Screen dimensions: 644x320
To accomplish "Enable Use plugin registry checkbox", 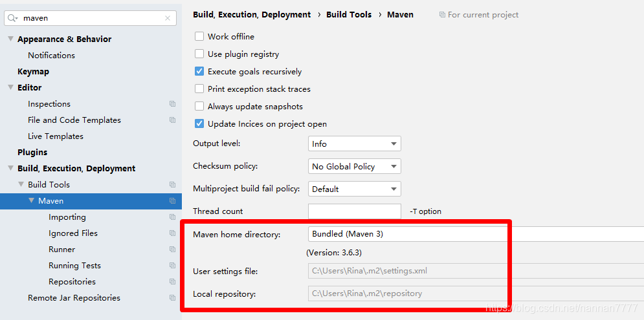I will pos(199,54).
